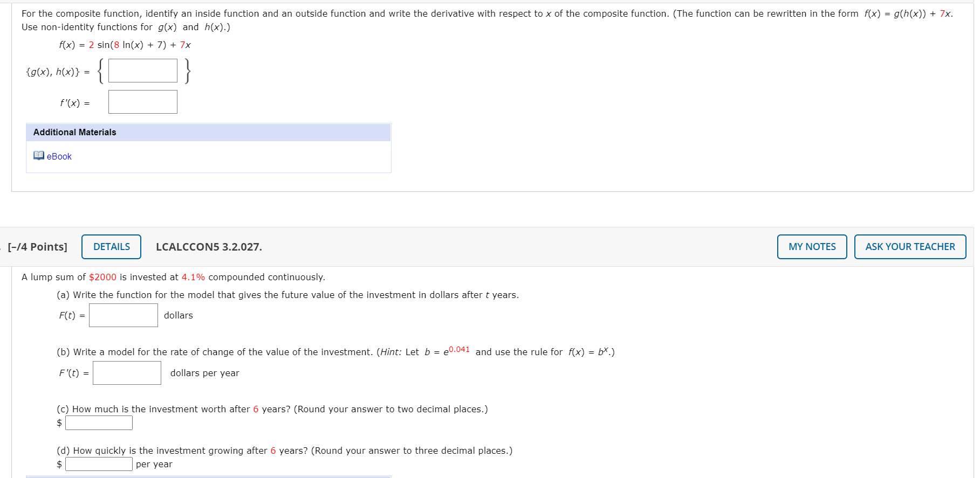Click the {g(x), h(x)} answer box
This screenshot has height=478, width=980.
coord(142,70)
